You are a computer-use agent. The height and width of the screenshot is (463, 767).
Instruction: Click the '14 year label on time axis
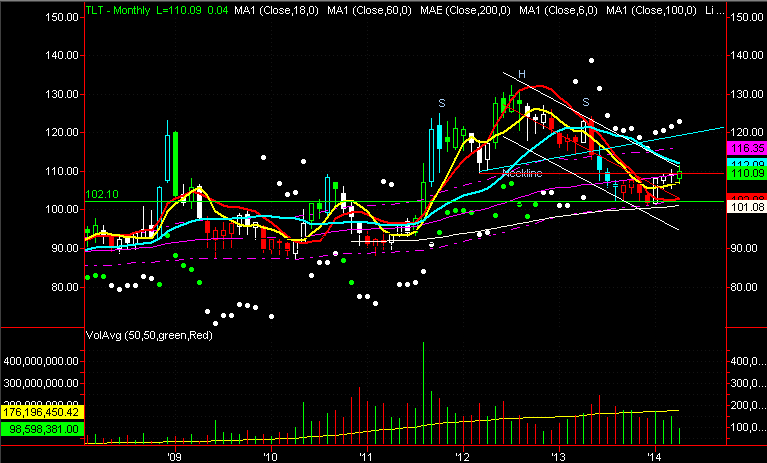(654, 457)
